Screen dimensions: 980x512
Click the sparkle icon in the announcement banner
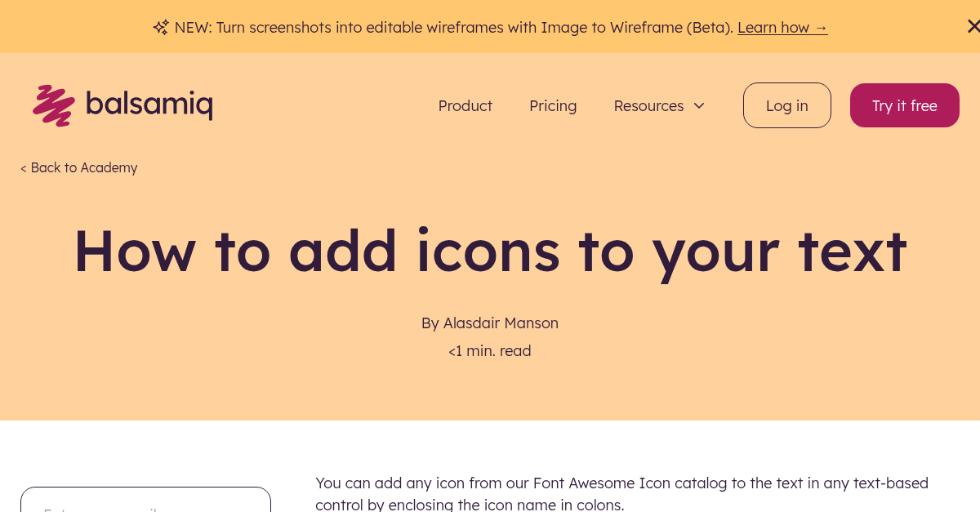click(160, 27)
